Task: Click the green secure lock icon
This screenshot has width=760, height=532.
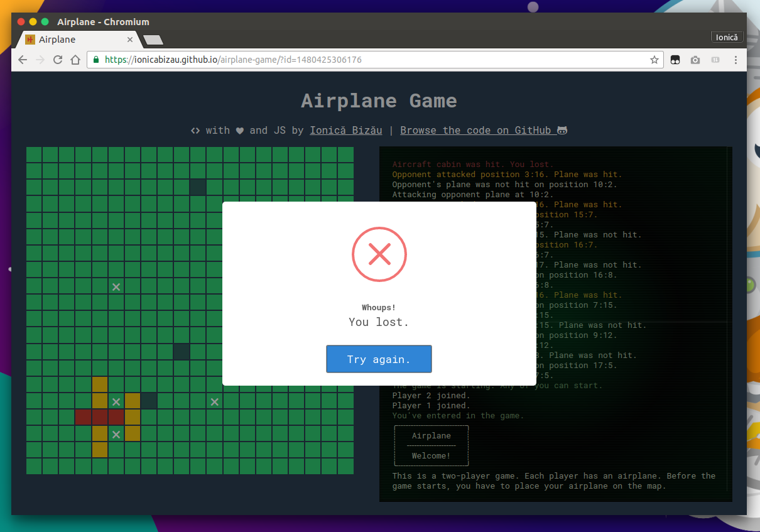Action: 96,60
